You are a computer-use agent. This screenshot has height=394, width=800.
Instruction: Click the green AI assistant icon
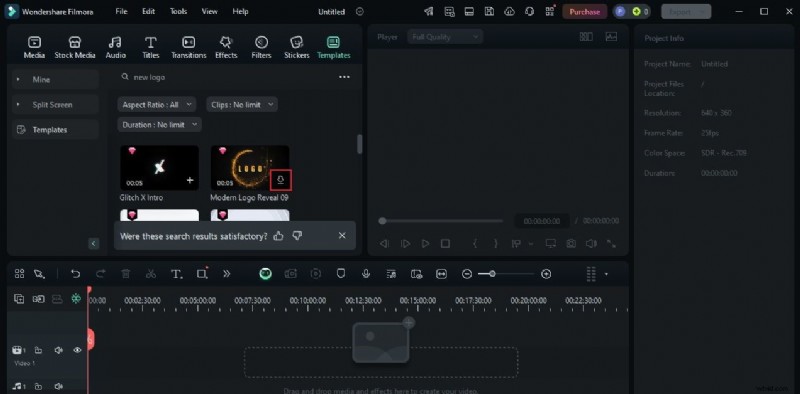(265, 274)
